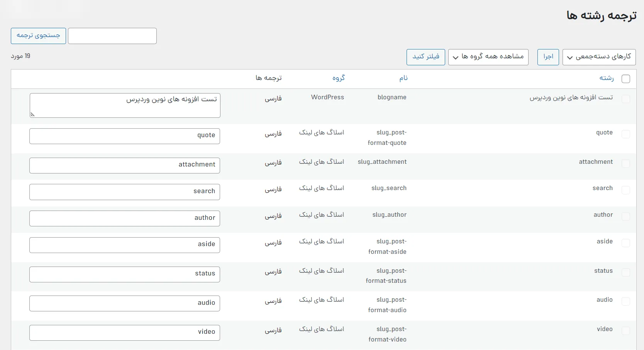The width and height of the screenshot is (644, 350).
Task: Click the slug_author name cell
Action: 390,215
